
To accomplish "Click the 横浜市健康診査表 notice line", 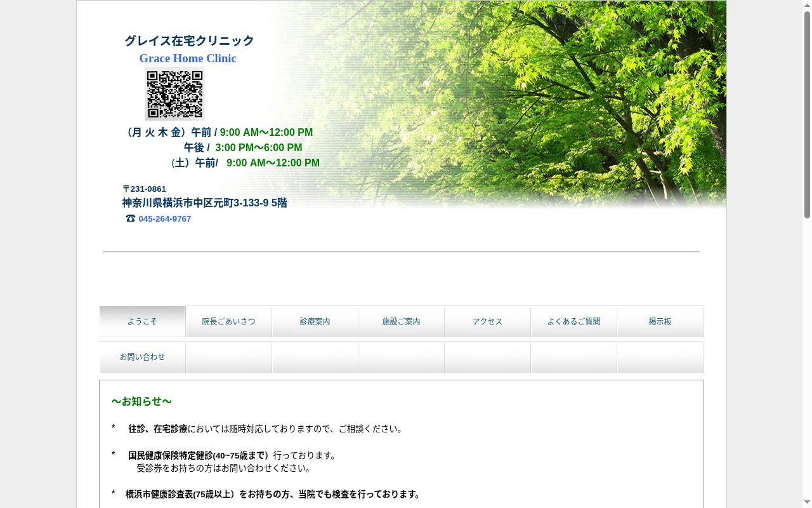I will tap(274, 494).
